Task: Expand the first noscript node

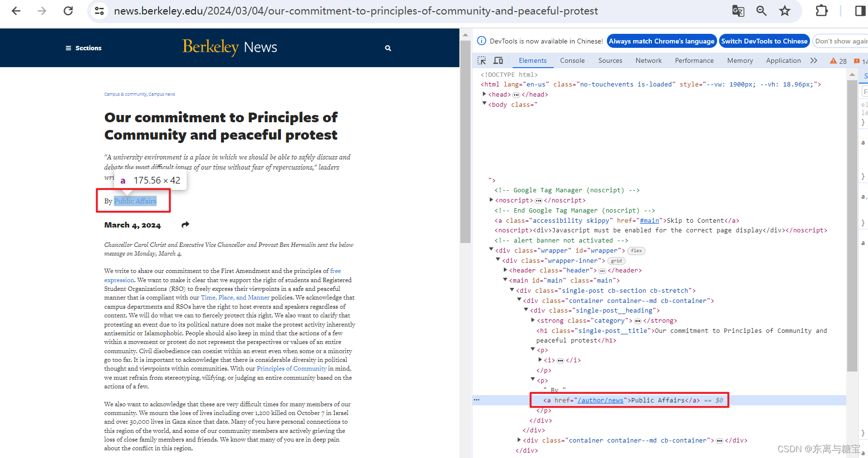Action: [491, 200]
